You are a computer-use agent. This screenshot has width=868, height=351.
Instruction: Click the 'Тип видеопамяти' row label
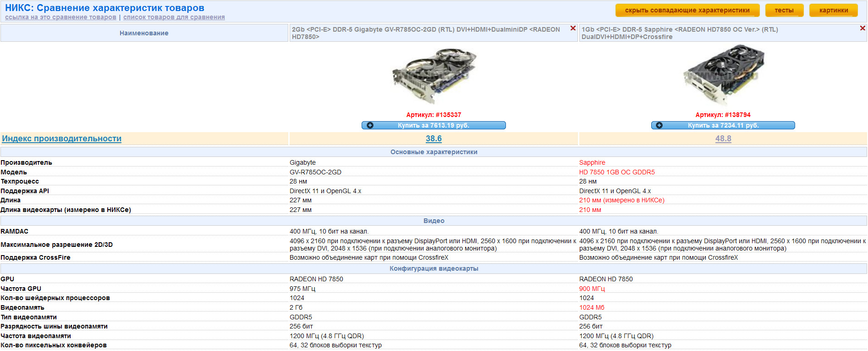(x=28, y=317)
